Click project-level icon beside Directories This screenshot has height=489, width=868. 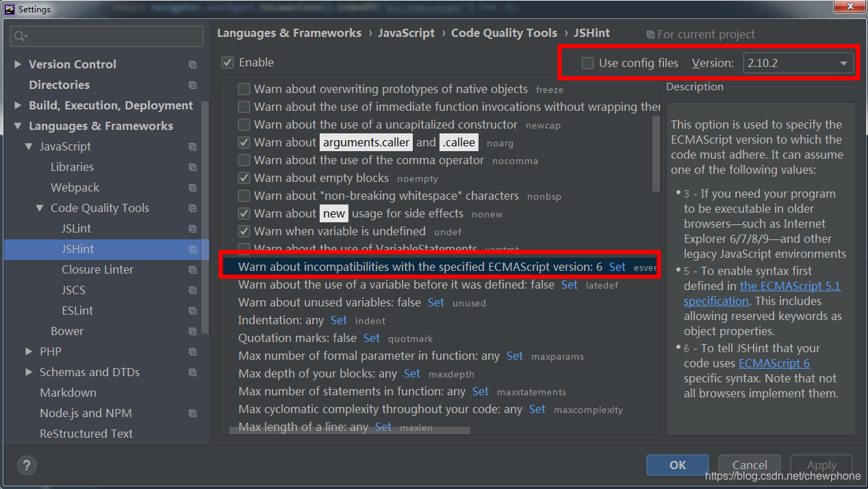click(192, 85)
